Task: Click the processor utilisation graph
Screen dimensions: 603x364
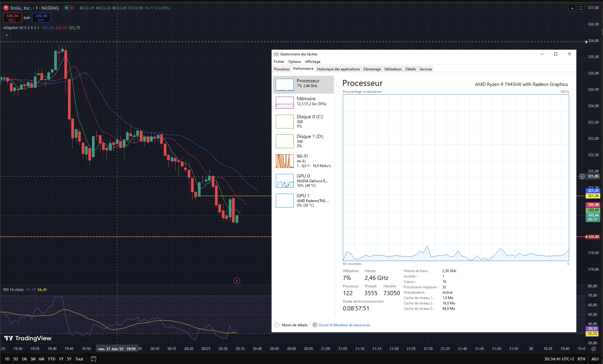Action: click(456, 178)
